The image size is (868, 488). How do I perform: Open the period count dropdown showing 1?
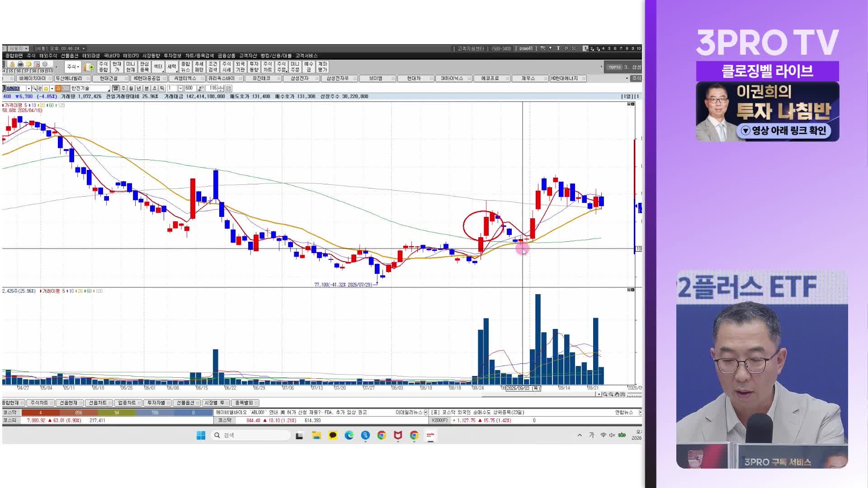180,89
